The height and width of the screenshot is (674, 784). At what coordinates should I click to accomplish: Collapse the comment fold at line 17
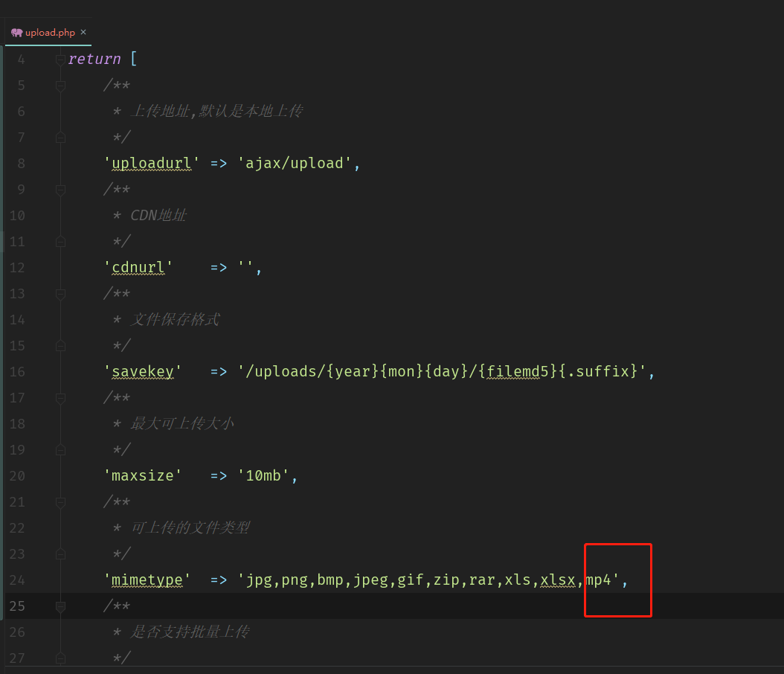[x=60, y=397]
